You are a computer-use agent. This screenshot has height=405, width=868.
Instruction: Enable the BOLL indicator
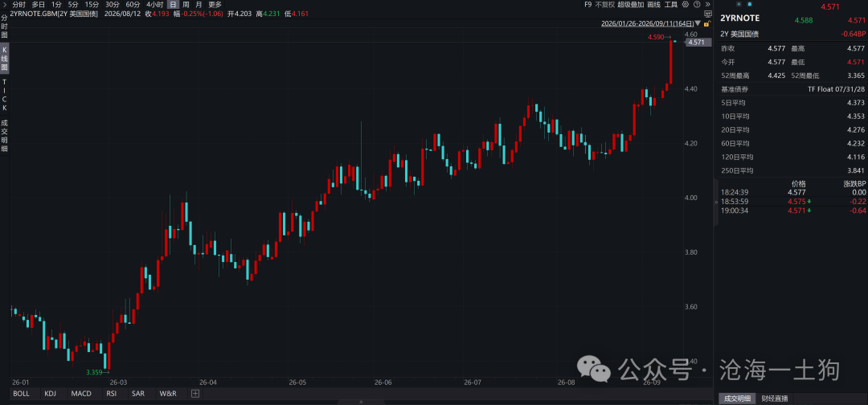[21, 394]
